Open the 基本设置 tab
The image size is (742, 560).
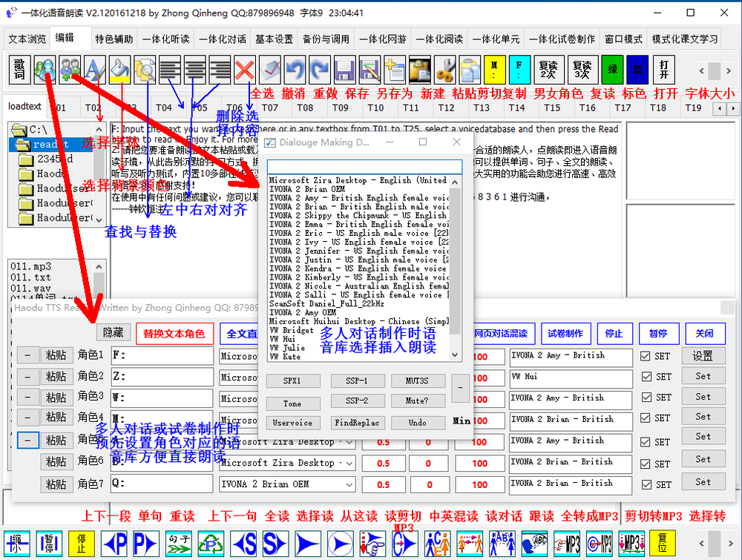pos(275,39)
